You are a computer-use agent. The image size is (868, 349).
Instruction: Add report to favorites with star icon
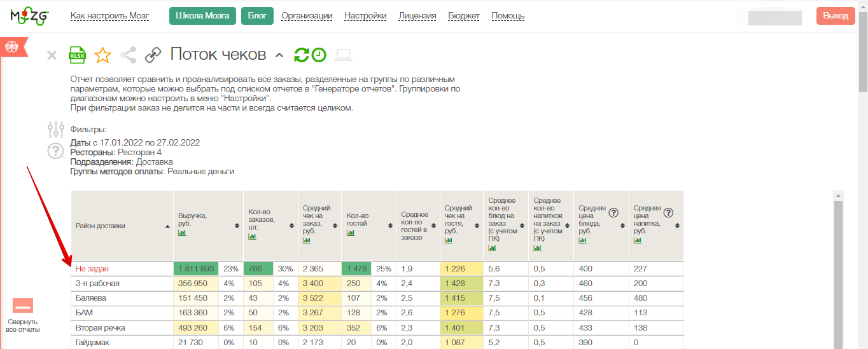click(102, 55)
